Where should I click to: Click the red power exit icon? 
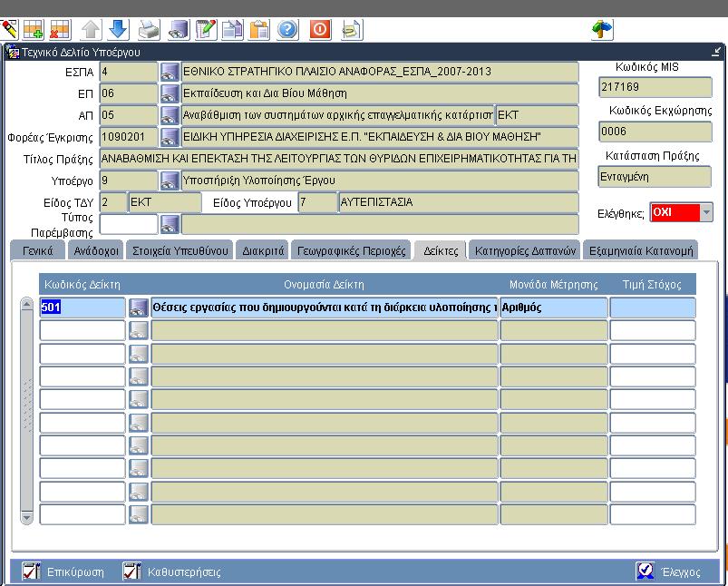point(320,30)
